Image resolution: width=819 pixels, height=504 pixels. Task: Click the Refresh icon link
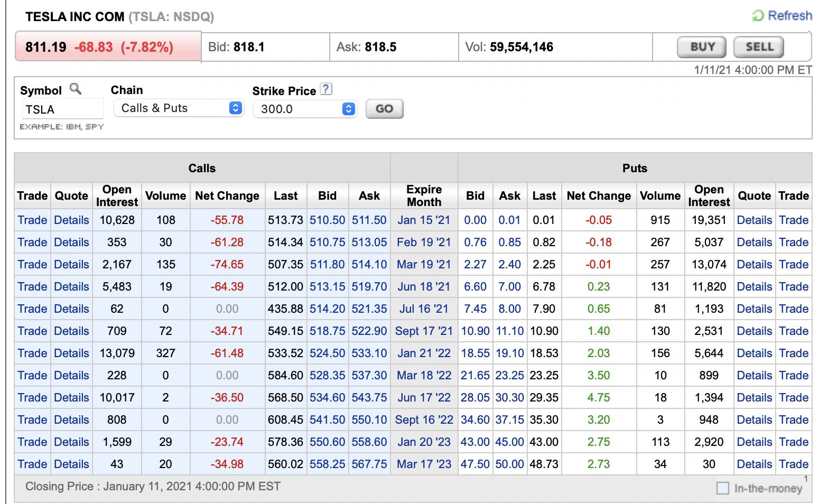pos(783,16)
